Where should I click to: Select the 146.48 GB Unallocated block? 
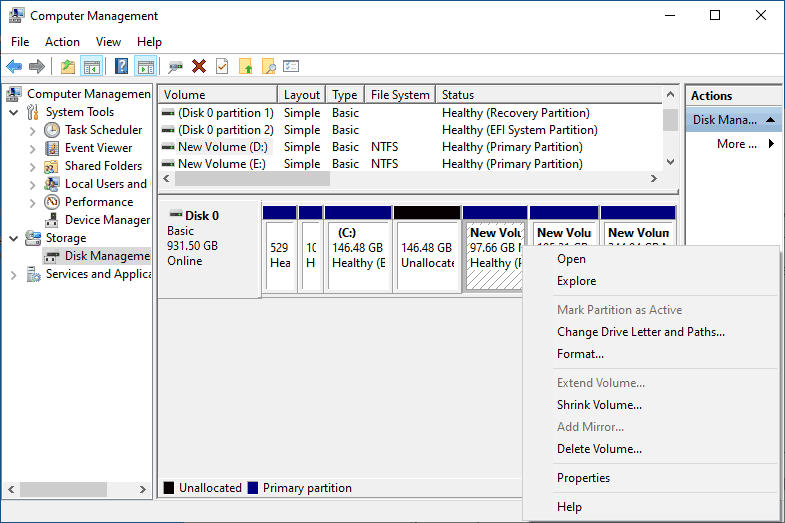click(427, 249)
